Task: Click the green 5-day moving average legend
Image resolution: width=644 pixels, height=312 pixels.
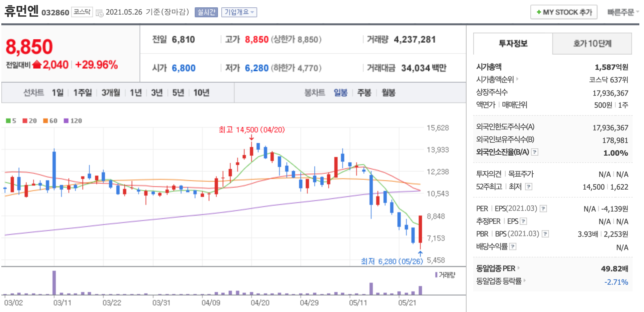Action: 11,121
